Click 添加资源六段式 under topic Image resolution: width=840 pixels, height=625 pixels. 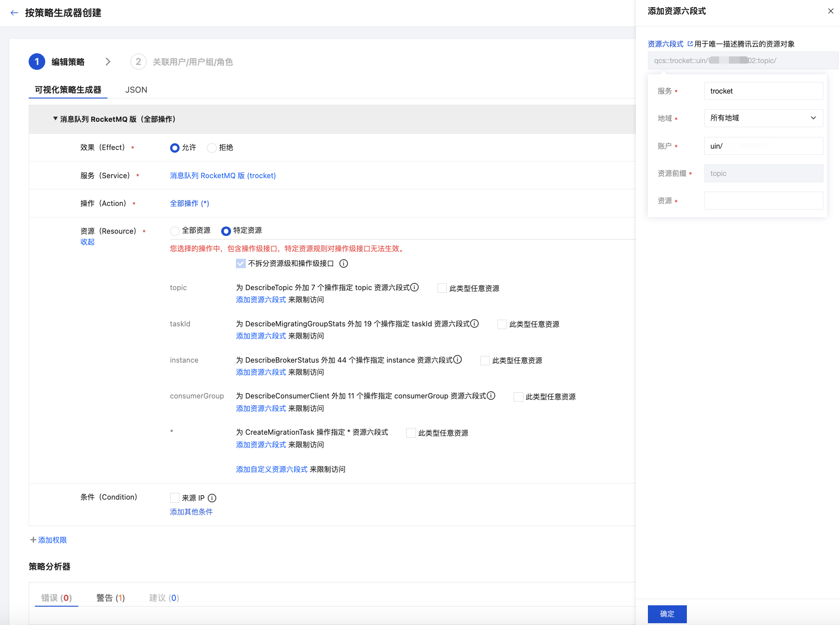(x=261, y=300)
